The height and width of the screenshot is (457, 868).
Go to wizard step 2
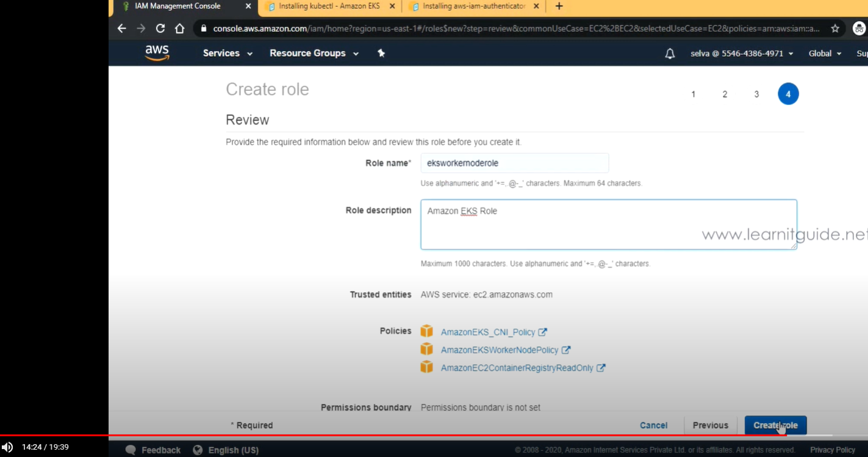(725, 94)
